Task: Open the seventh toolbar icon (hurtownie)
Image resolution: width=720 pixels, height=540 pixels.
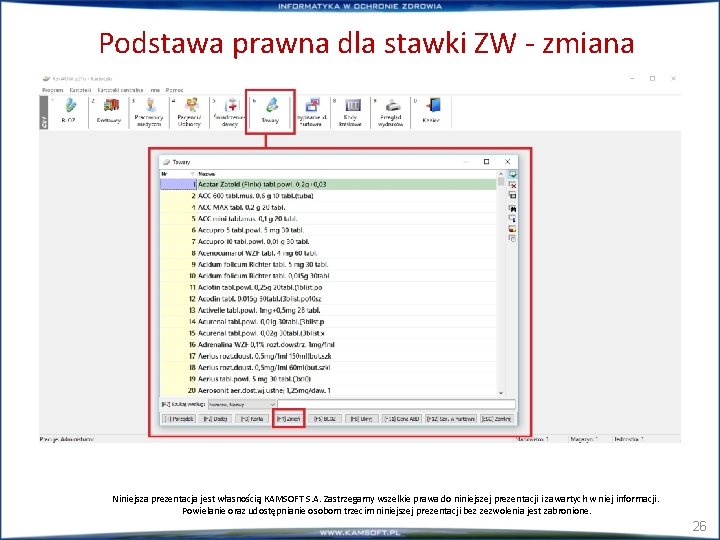Action: (x=311, y=112)
